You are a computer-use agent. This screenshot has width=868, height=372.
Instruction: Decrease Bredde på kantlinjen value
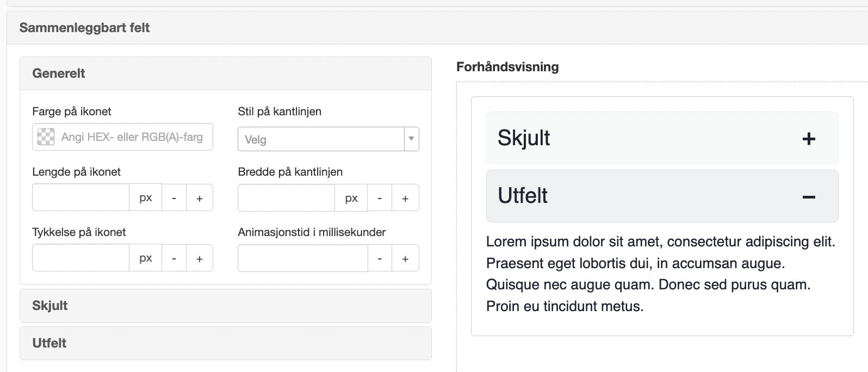tap(380, 198)
